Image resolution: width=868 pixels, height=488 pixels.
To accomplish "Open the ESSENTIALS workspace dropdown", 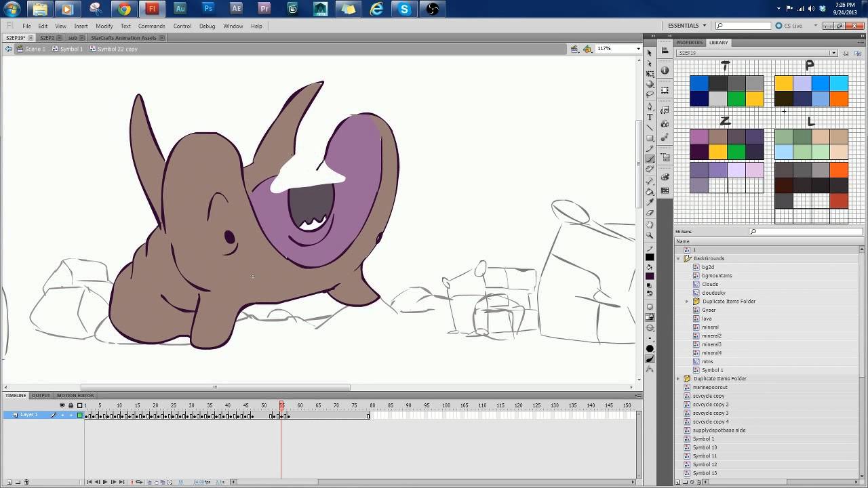I will click(687, 26).
